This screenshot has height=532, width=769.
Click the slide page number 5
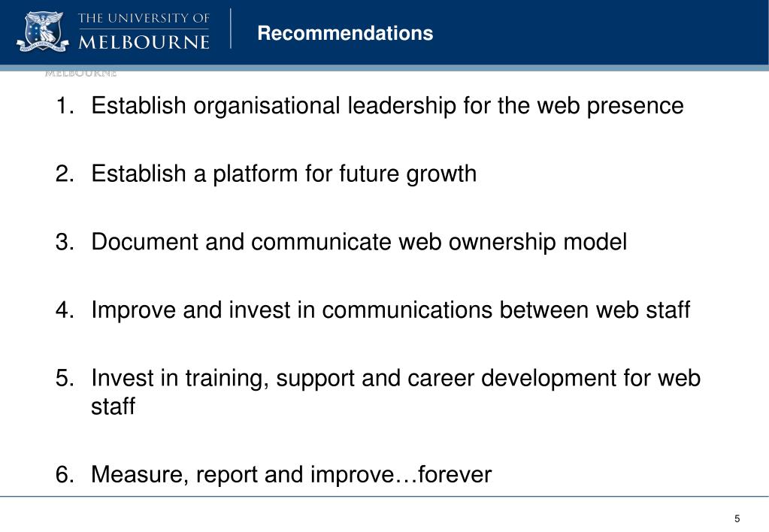737,518
